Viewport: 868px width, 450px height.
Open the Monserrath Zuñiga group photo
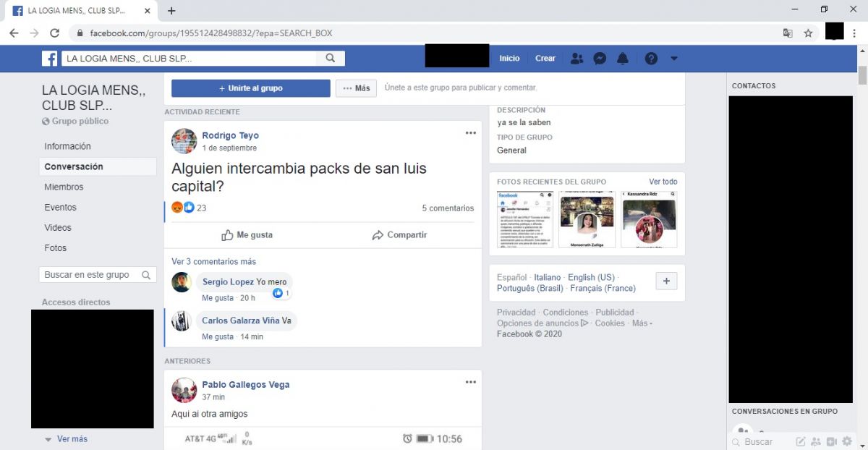(587, 220)
